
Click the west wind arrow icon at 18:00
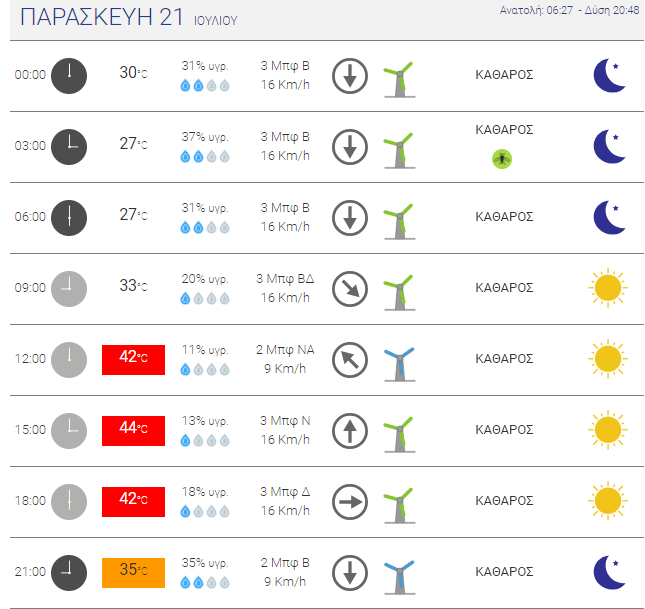[350, 502]
